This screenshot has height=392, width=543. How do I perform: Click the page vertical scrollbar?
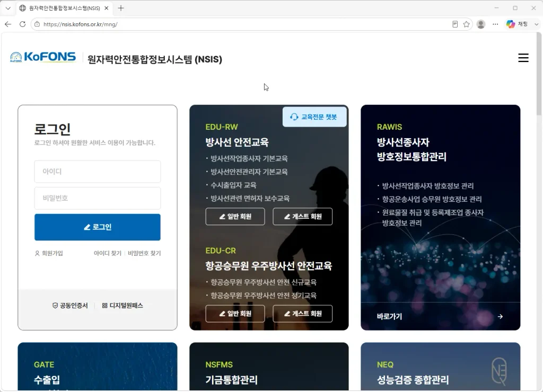click(x=539, y=74)
